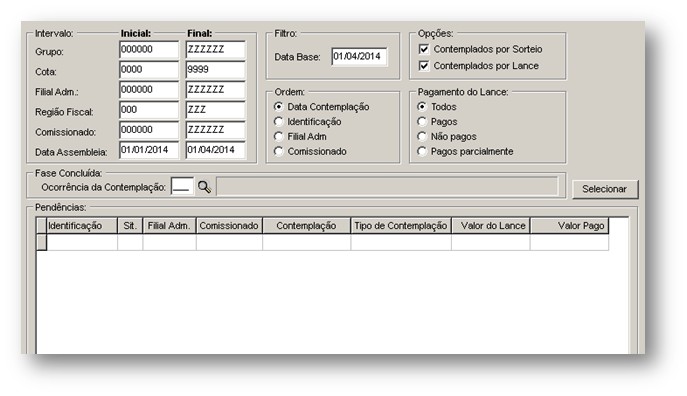Click the Tipo de Contemplação column header
Viewport: 687px width, 396px height.
[401, 226]
